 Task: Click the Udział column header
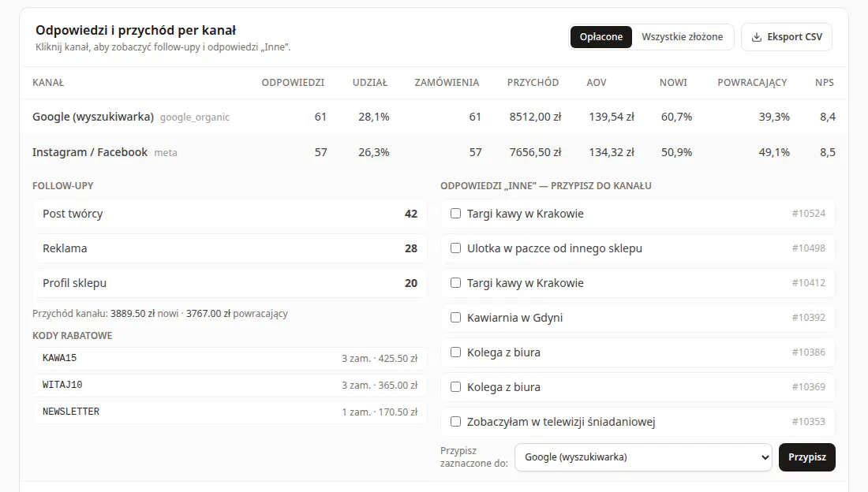click(370, 83)
